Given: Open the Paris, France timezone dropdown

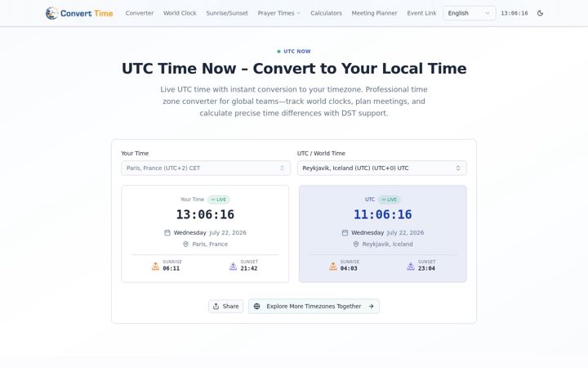Looking at the screenshot, I should tap(206, 168).
